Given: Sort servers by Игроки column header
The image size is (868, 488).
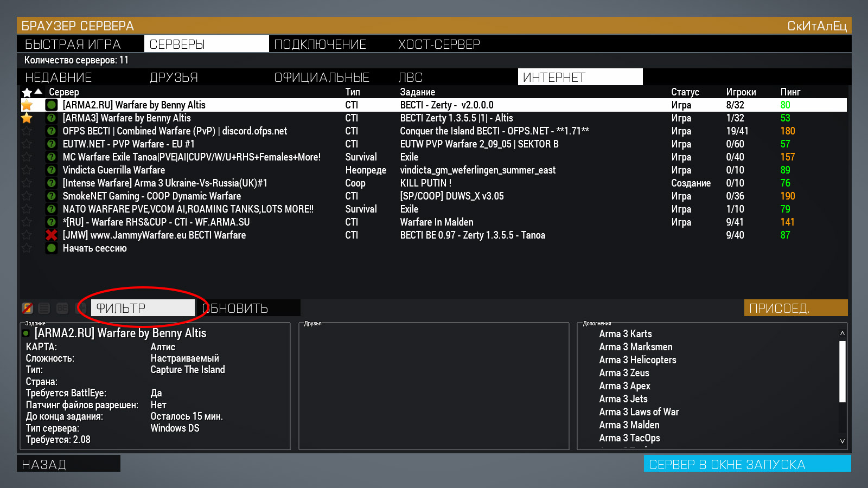Looking at the screenshot, I should click(x=741, y=92).
